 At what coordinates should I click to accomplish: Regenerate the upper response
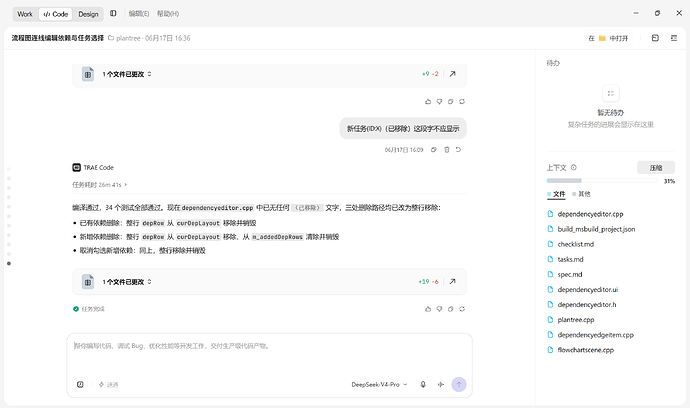pos(462,102)
